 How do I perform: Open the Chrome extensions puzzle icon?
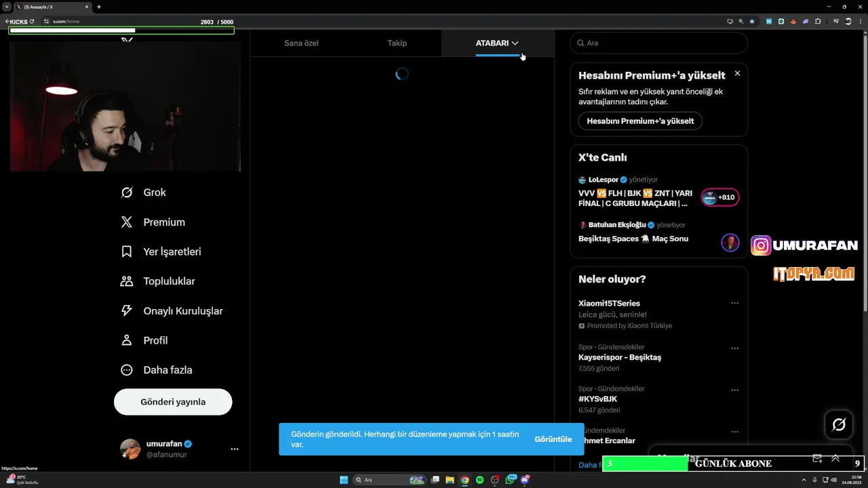818,22
